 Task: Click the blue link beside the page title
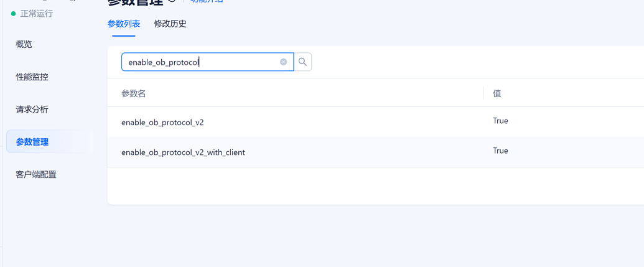[x=207, y=1]
